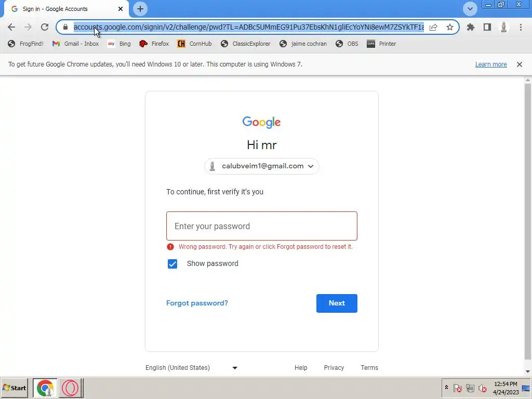The image size is (532, 399).
Task: Open the Windows Start button
Action: pyautogui.click(x=14, y=388)
